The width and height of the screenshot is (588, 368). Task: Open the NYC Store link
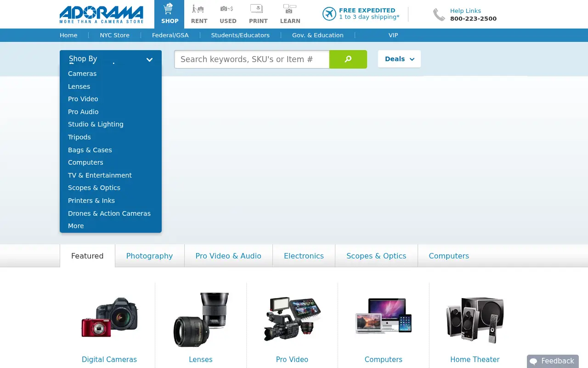point(115,35)
